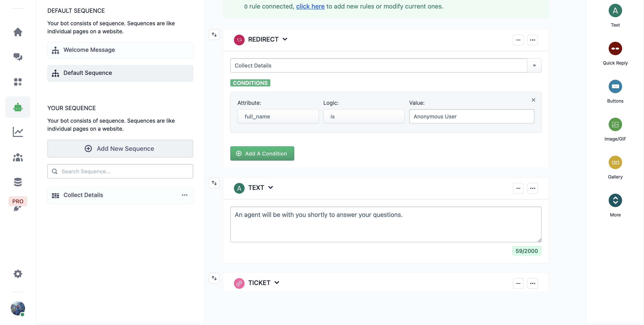Open the database stack icon

tap(18, 182)
